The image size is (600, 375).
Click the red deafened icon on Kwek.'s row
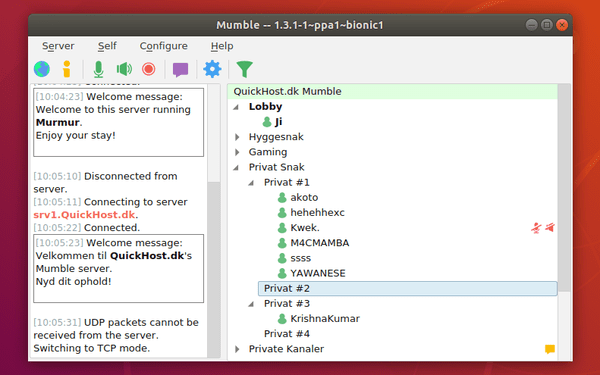tap(550, 228)
